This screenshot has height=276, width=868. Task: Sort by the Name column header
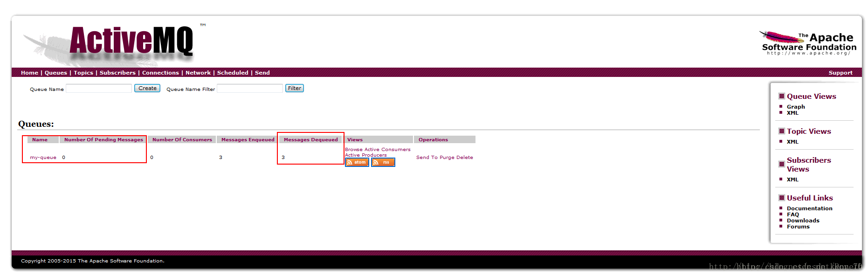pyautogui.click(x=40, y=140)
